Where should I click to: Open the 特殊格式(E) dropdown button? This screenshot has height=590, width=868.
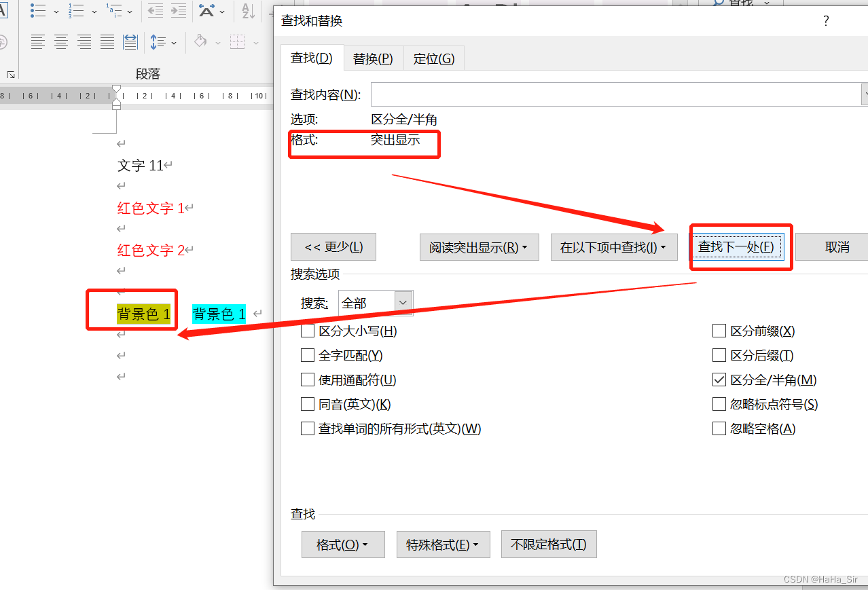[444, 545]
